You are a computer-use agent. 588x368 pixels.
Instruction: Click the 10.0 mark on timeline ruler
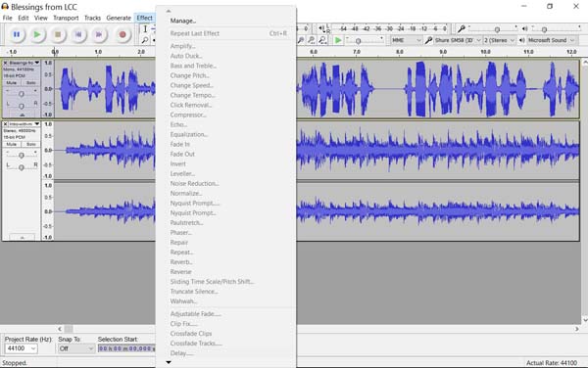485,52
